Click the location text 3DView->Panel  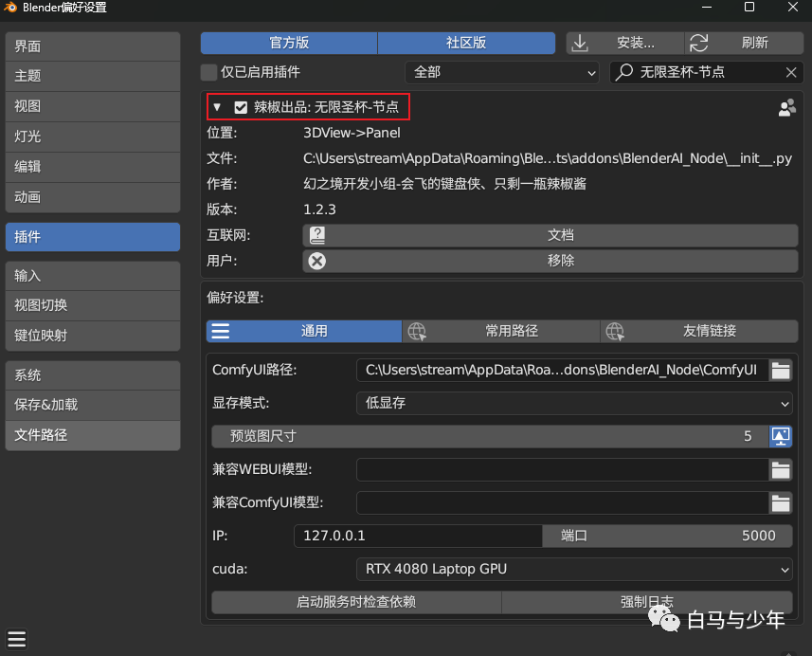click(352, 133)
